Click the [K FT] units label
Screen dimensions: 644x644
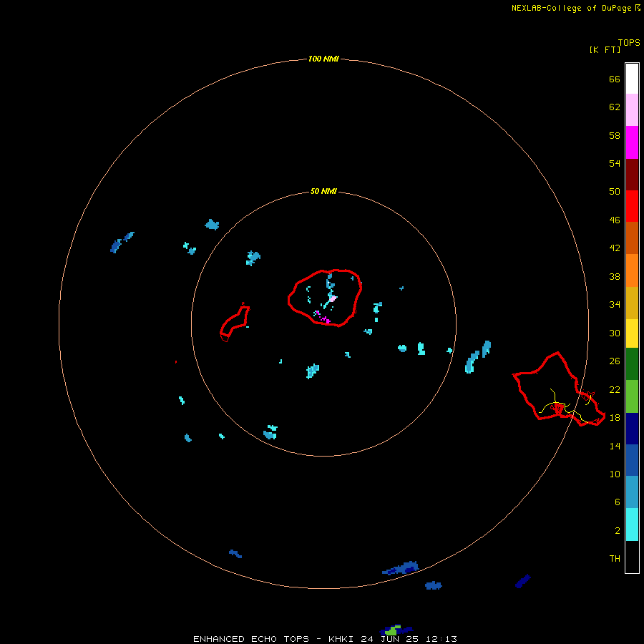(x=605, y=49)
